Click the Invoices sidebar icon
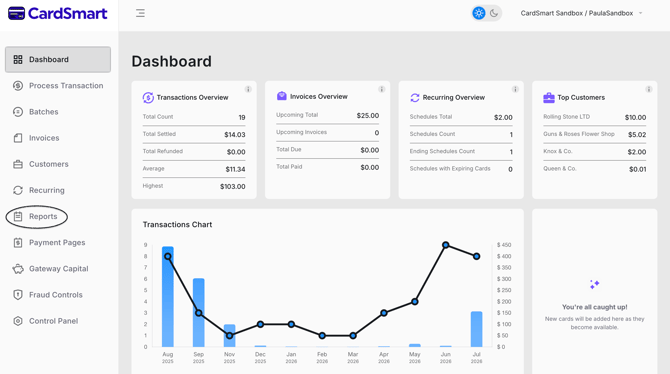 pos(18,138)
